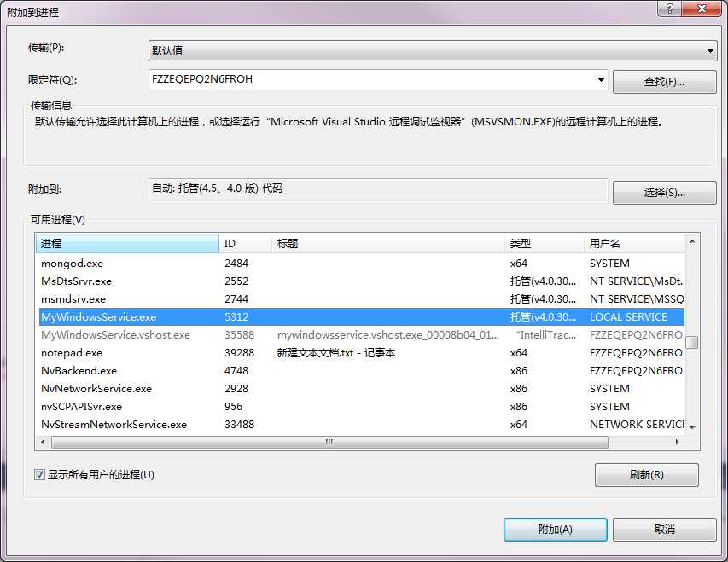Click the process list scroll down arrow
This screenshot has height=562, width=728.
pos(692,427)
